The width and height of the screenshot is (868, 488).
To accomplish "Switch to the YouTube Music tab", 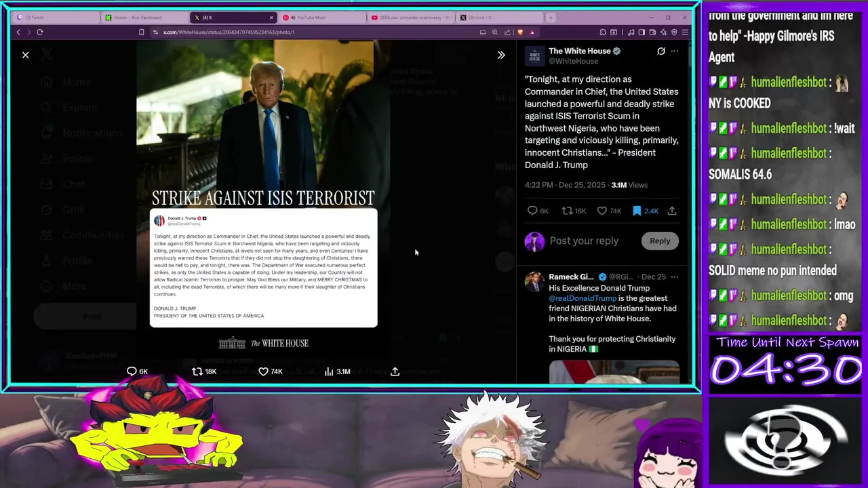I will tap(321, 18).
